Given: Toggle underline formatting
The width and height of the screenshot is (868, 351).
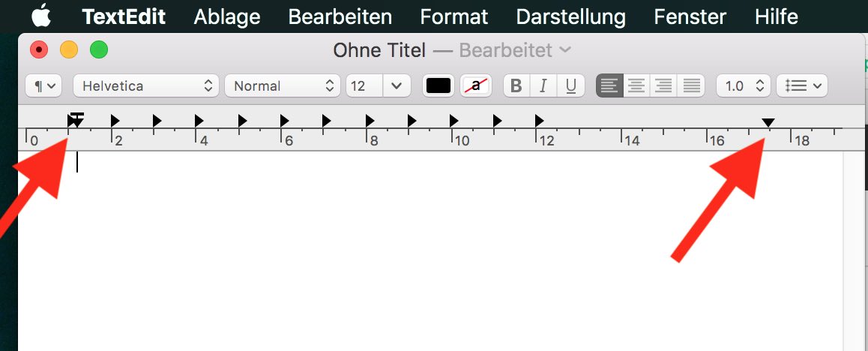Looking at the screenshot, I should 570,86.
